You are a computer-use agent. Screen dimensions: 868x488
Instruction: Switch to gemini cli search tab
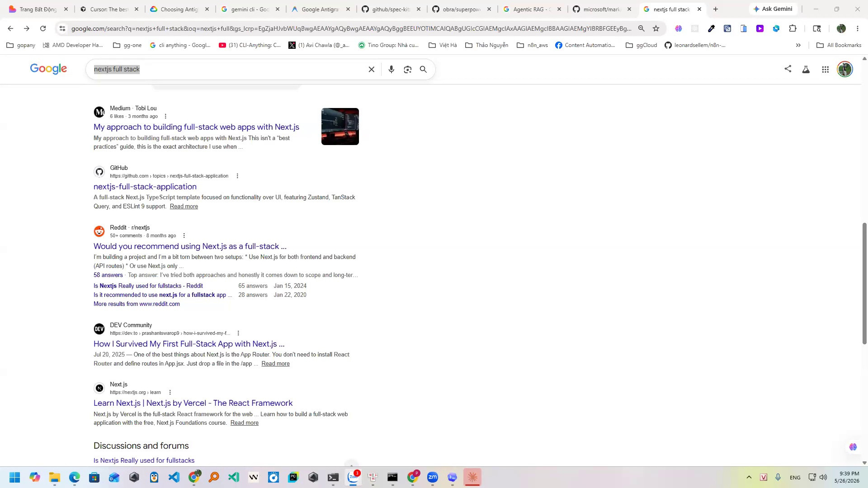click(x=249, y=9)
